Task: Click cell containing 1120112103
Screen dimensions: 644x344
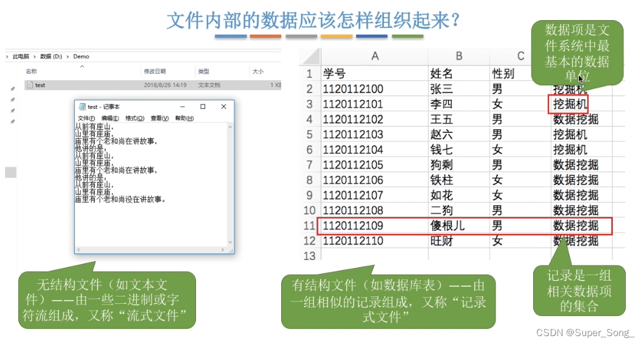Action: tap(374, 135)
